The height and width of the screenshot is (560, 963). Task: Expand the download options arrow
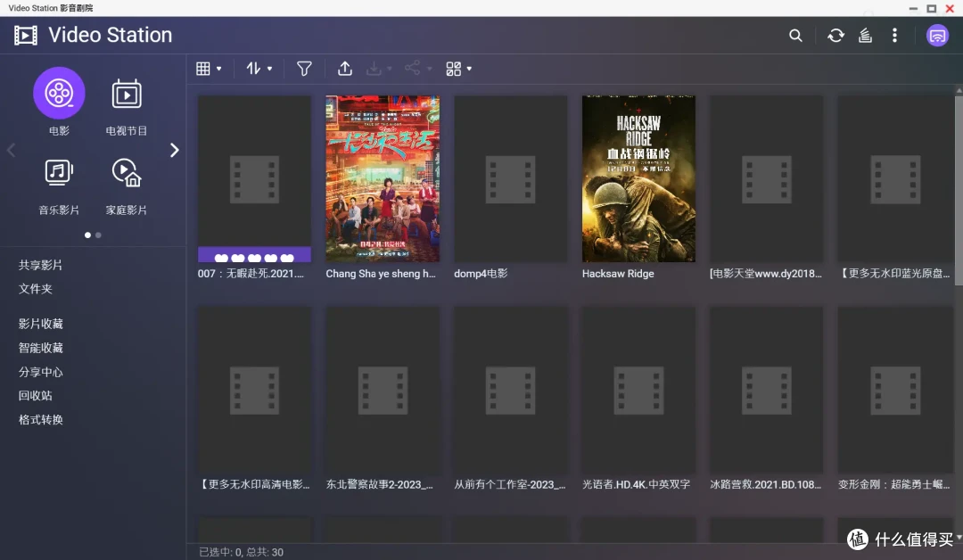pos(390,69)
